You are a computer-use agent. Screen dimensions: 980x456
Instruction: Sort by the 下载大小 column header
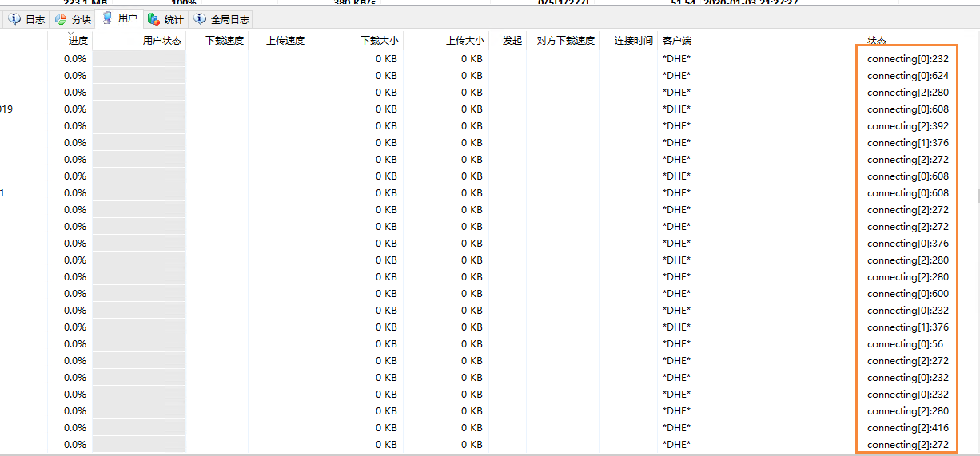(x=379, y=41)
